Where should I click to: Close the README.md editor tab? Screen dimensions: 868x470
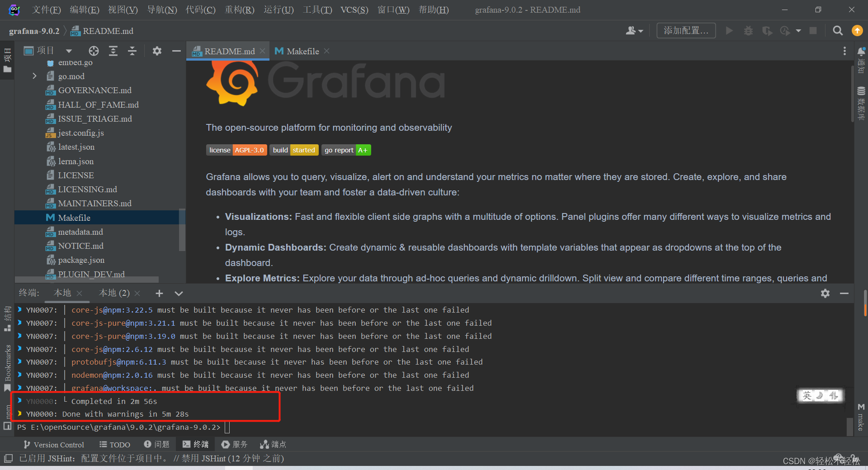[262, 51]
